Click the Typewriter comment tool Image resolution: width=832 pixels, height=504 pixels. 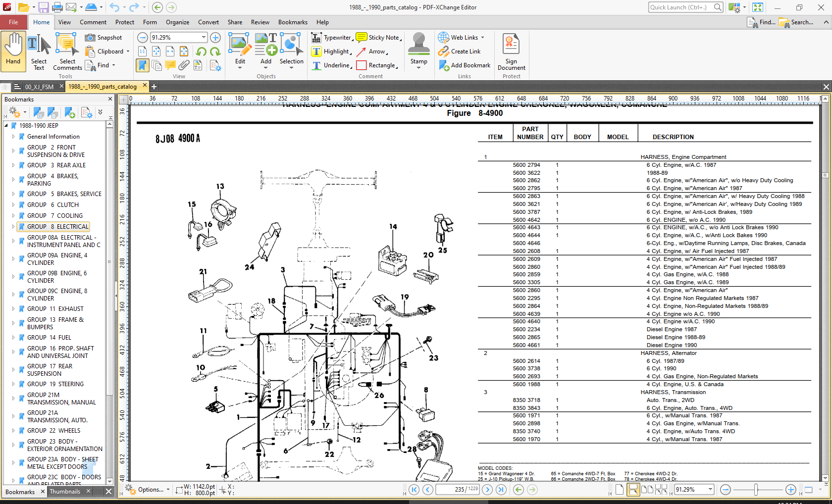[332, 38]
